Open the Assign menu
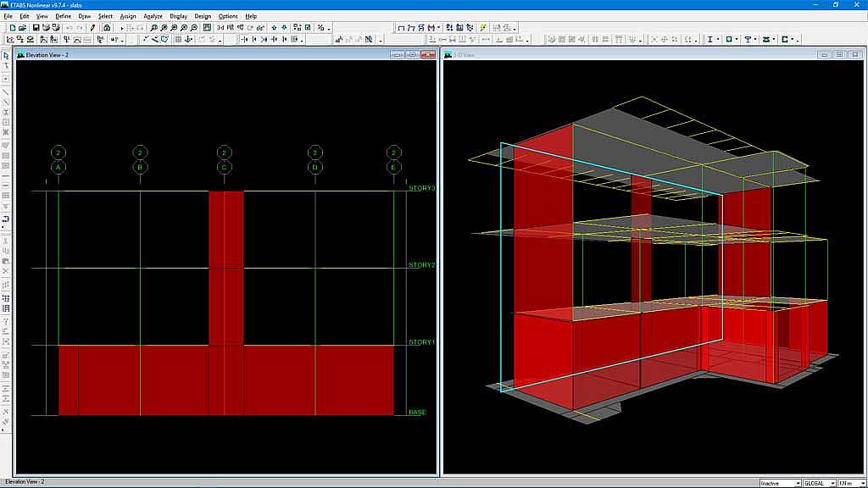Viewport: 868px width, 488px height. coord(128,16)
